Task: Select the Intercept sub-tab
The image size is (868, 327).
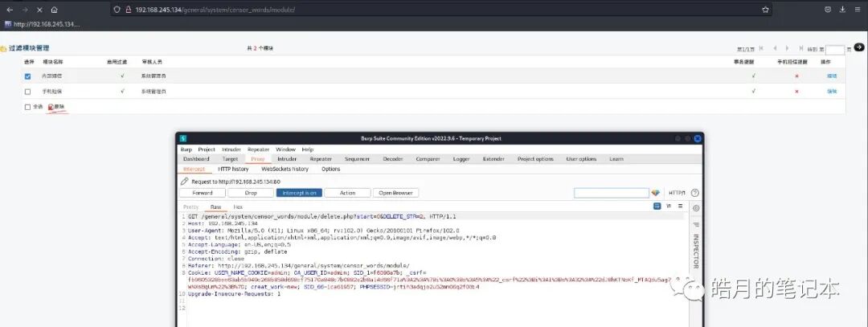Action: point(194,169)
